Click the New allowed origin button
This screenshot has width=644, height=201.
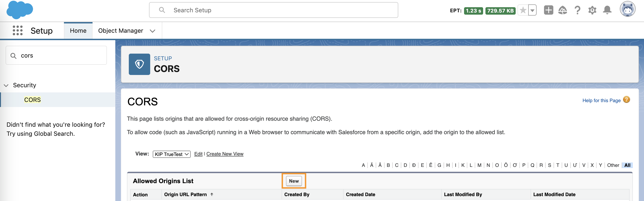(294, 181)
